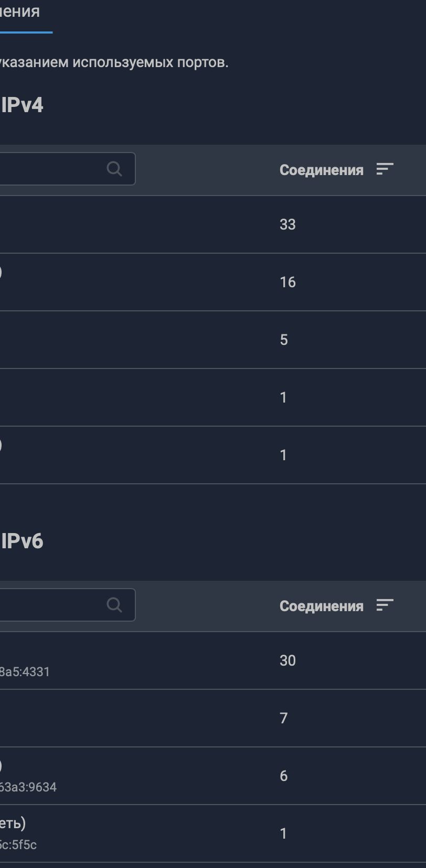Open the partially visible Соединения tab
The height and width of the screenshot is (868, 426).
tap(20, 12)
